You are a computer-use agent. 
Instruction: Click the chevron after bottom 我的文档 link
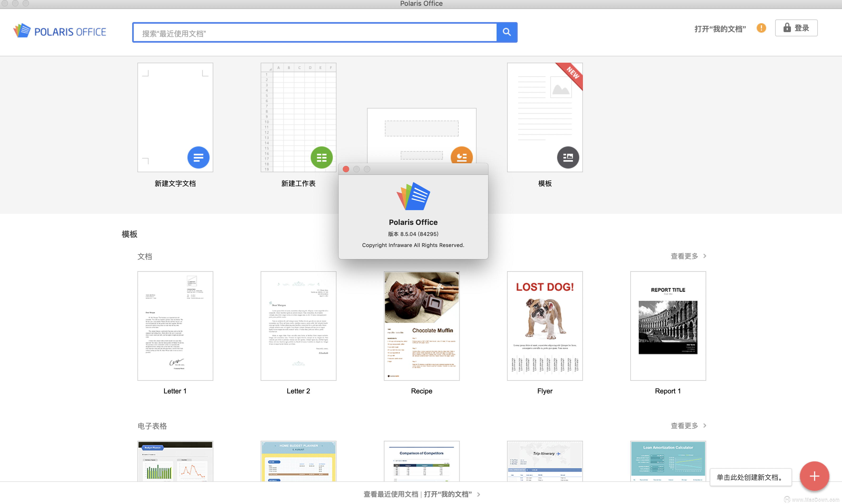479,495
